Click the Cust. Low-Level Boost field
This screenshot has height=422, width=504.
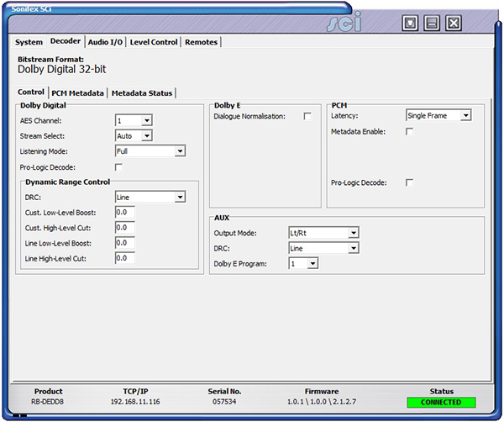[x=124, y=212]
